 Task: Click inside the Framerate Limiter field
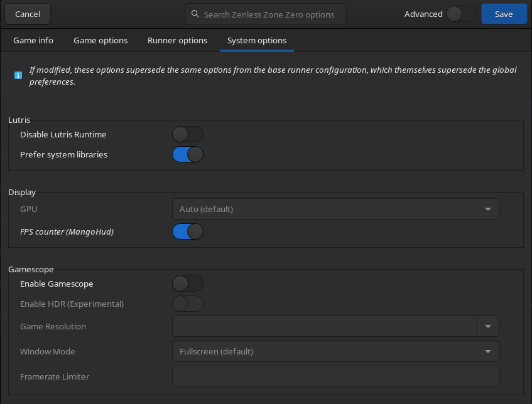coord(335,376)
